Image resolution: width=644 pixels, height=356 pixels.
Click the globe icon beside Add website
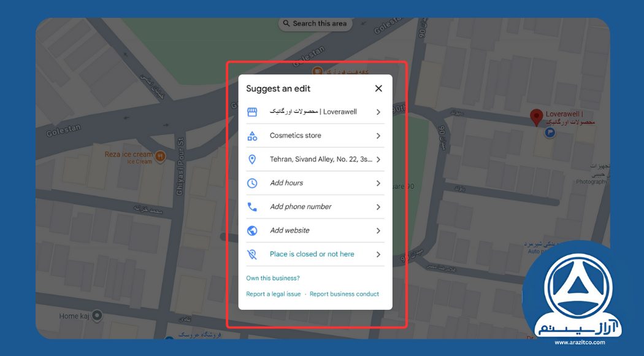(252, 231)
